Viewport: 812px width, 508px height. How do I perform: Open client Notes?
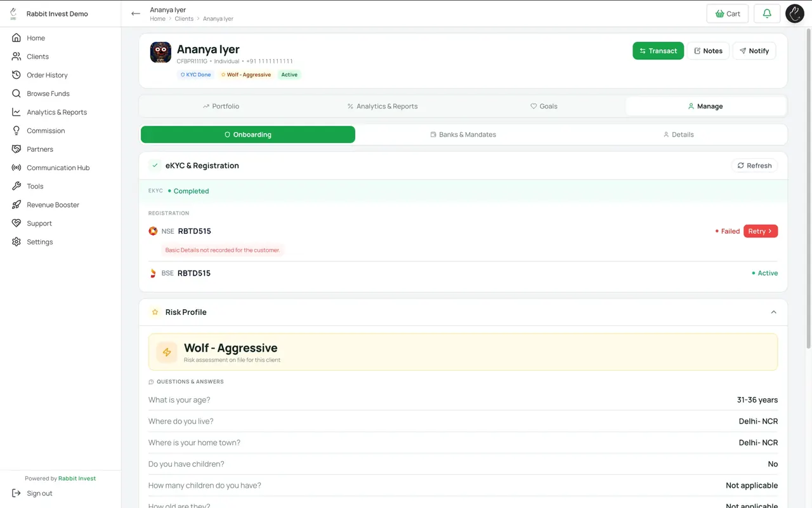708,51
